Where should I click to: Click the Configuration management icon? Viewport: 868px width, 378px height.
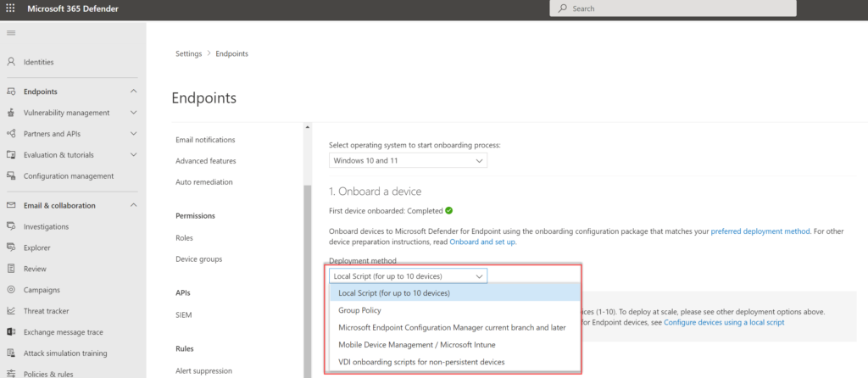click(10, 176)
